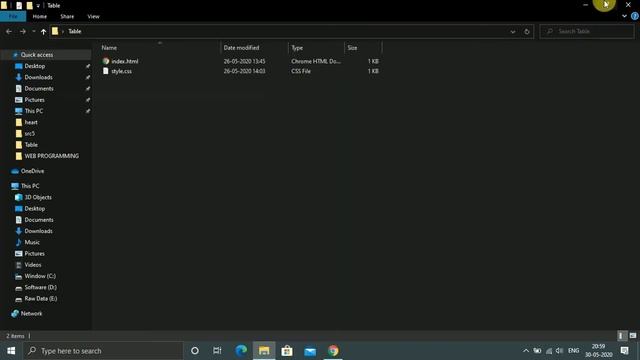Screen dimensions: 640x360
Task: Open the File ribbon tab
Action: (13, 16)
